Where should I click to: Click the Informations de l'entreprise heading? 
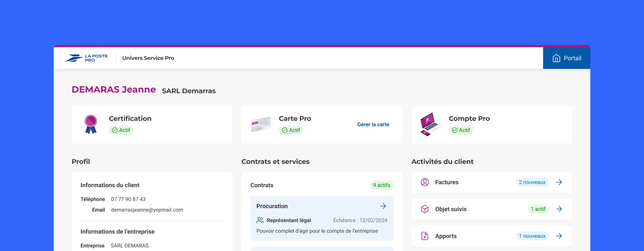(x=117, y=232)
